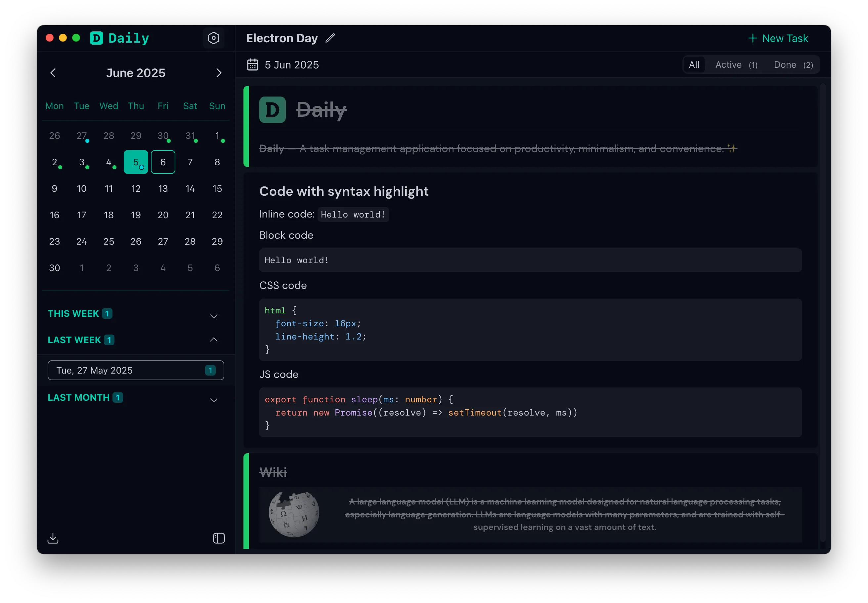Select May 27 in the calendar
The height and width of the screenshot is (603, 868).
pos(82,136)
